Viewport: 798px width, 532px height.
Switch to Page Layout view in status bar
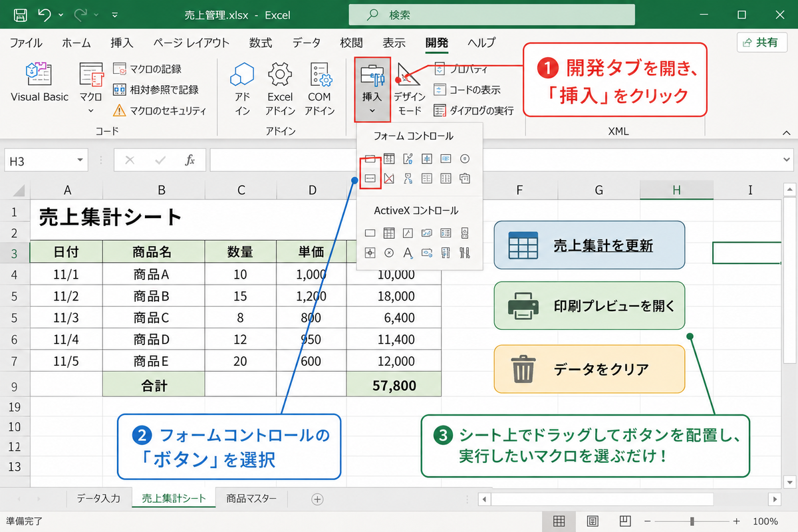[592, 521]
